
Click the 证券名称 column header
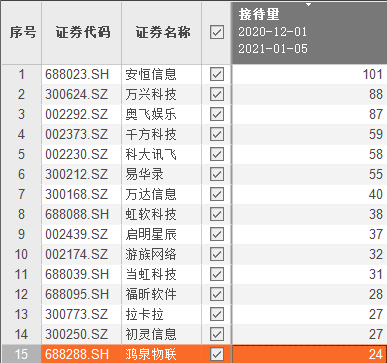point(163,32)
